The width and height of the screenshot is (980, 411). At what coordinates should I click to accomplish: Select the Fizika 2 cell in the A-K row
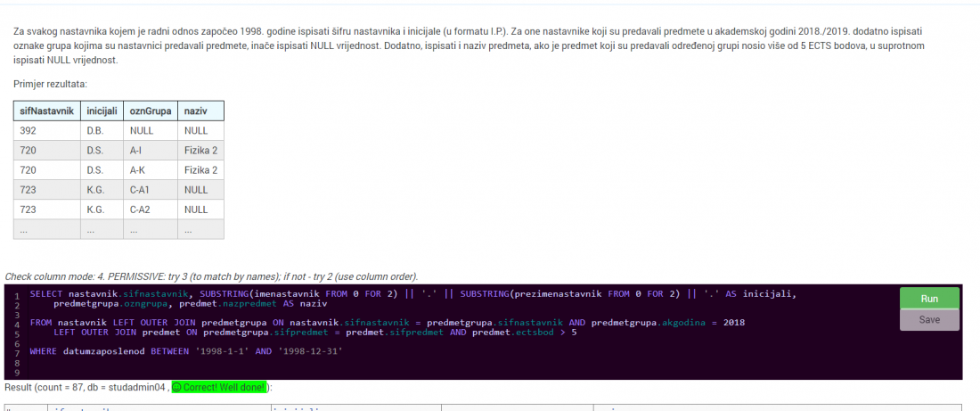pyautogui.click(x=200, y=170)
